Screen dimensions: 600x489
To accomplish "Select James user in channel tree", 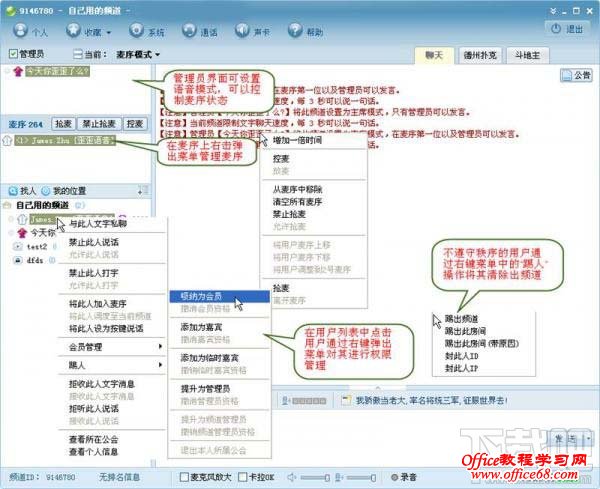I will tap(43, 219).
